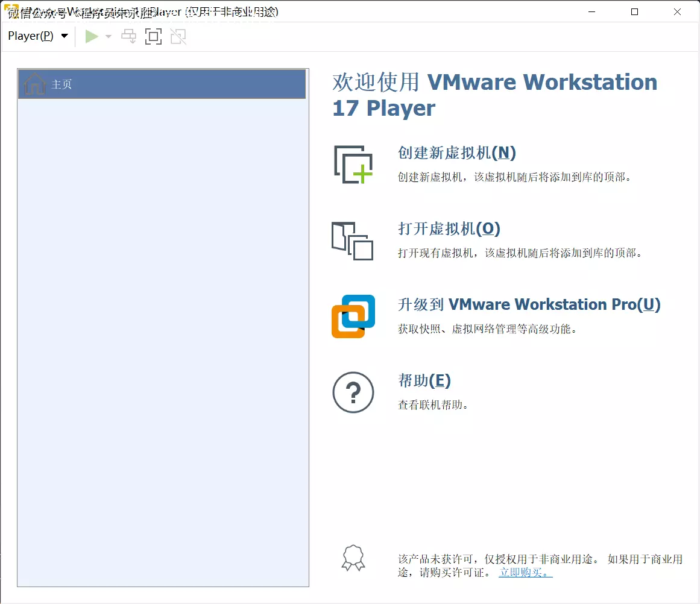Expand the dropdown arrow beside the play button

(109, 37)
